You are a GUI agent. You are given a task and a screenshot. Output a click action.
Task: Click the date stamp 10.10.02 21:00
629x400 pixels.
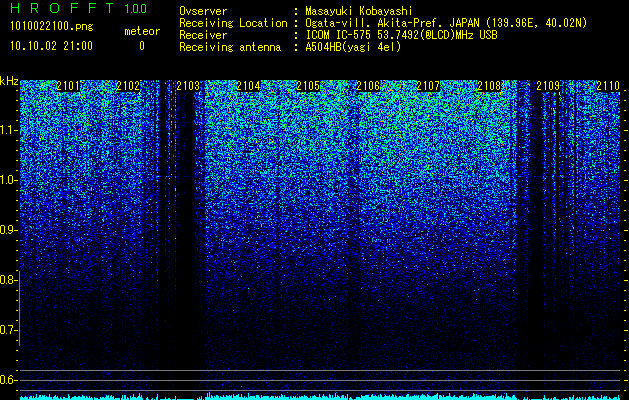pyautogui.click(x=51, y=46)
